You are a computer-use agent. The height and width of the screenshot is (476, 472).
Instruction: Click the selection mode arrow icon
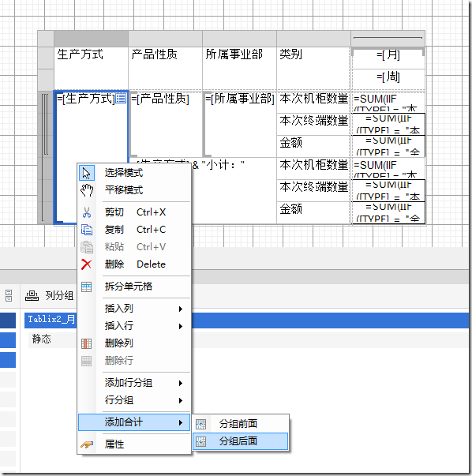87,173
